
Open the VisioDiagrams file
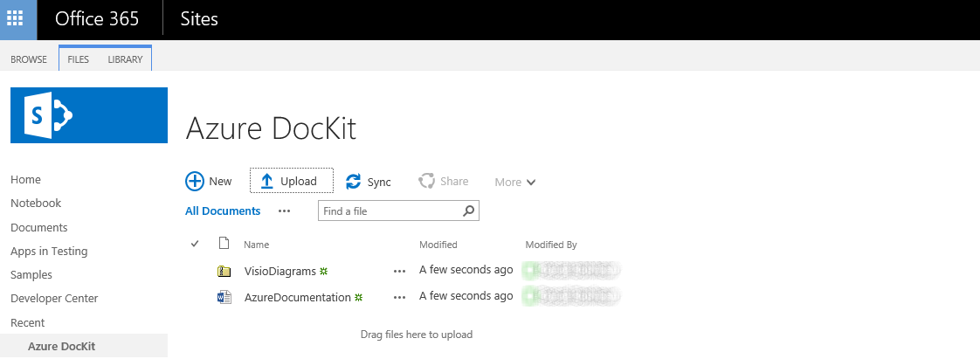click(x=280, y=272)
